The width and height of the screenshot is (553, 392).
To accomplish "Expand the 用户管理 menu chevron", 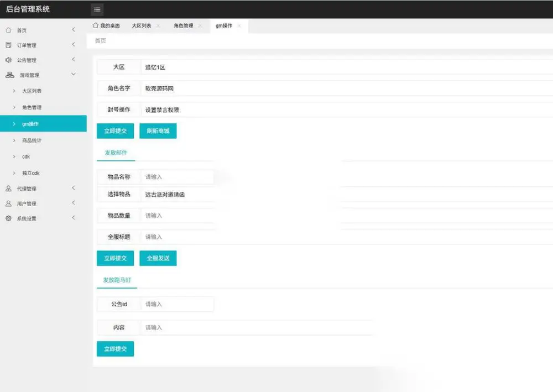I will (74, 203).
